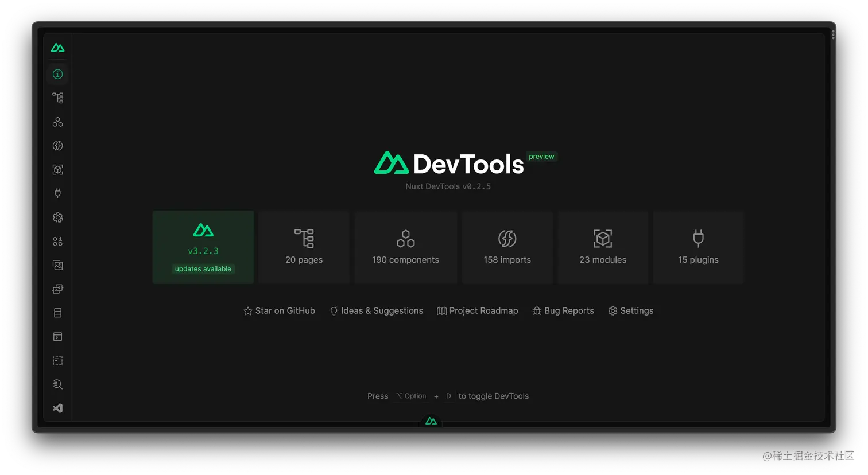The width and height of the screenshot is (868, 475).
Task: Click the Option key hint
Action: coord(411,396)
